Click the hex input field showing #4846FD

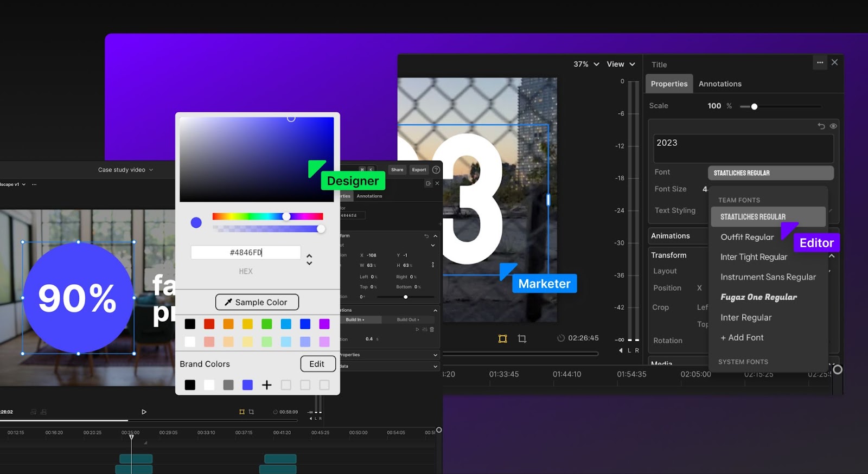point(246,252)
